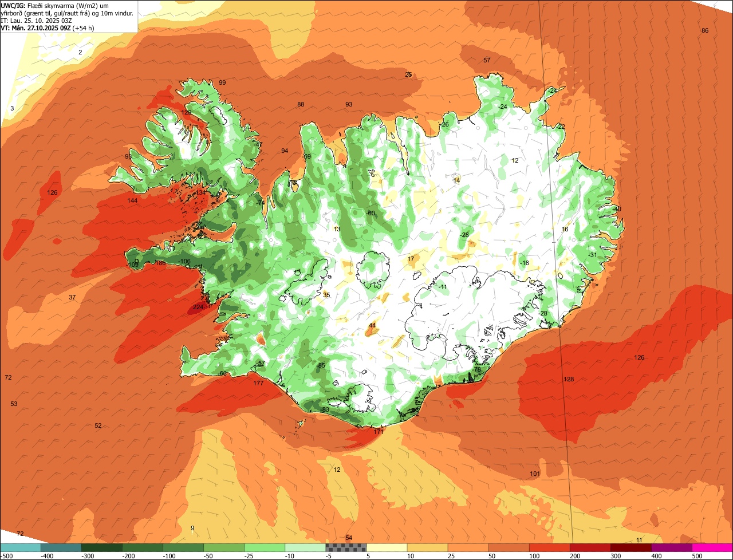Image resolution: width=733 pixels, height=560 pixels.
Task: Click the map value 54 above the legend
Action: coord(349,538)
